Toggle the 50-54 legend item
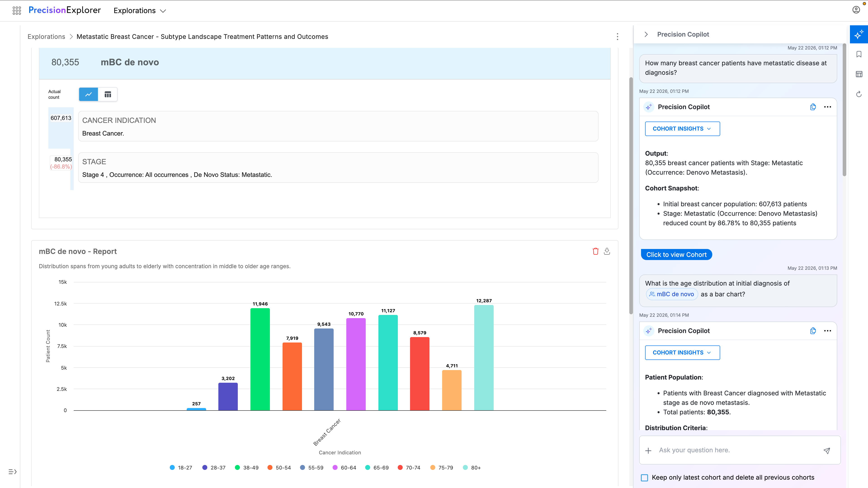Viewport: 868px width, 488px height. pyautogui.click(x=279, y=468)
